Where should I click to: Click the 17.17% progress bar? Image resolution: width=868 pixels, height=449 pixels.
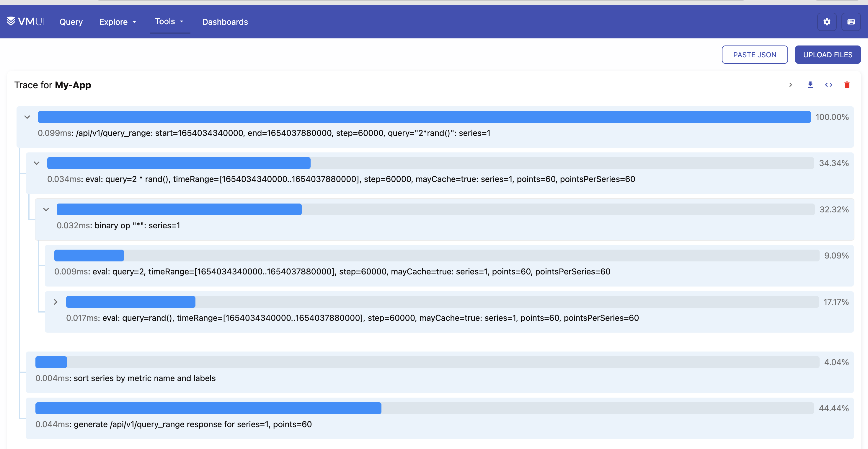(x=443, y=302)
